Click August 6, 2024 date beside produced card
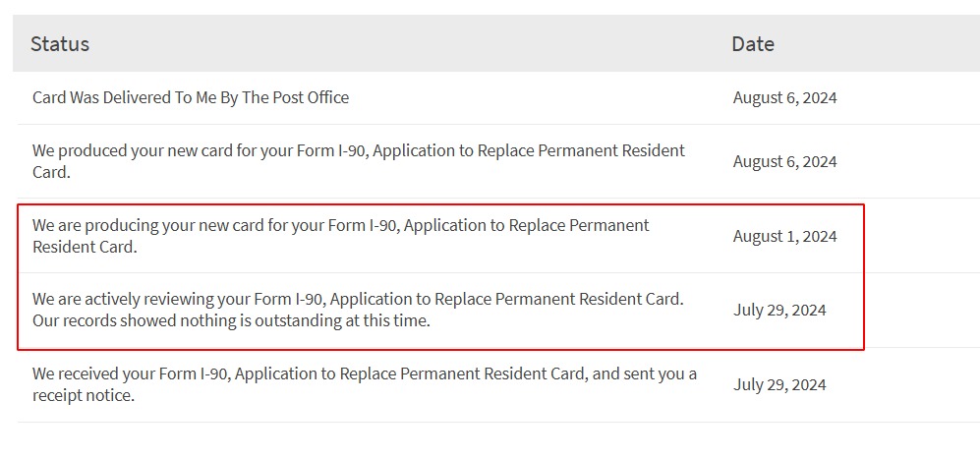The image size is (980, 459). click(x=785, y=162)
